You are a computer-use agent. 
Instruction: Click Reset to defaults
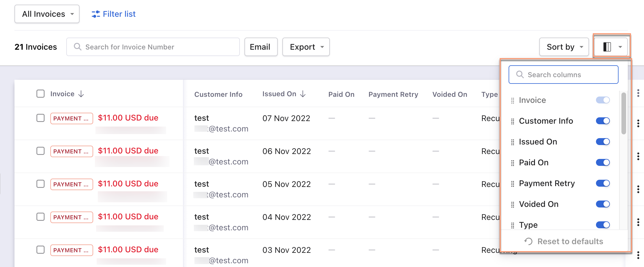pyautogui.click(x=564, y=241)
